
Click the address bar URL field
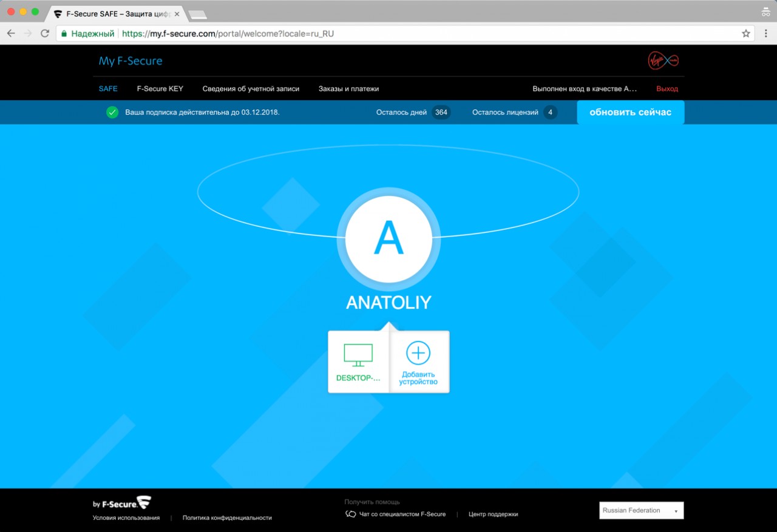405,34
